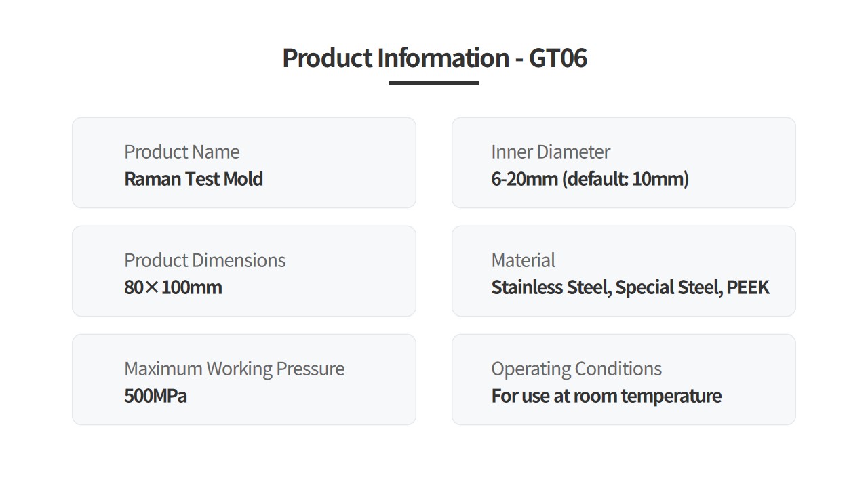Select the Raman Test Mold text

[193, 179]
